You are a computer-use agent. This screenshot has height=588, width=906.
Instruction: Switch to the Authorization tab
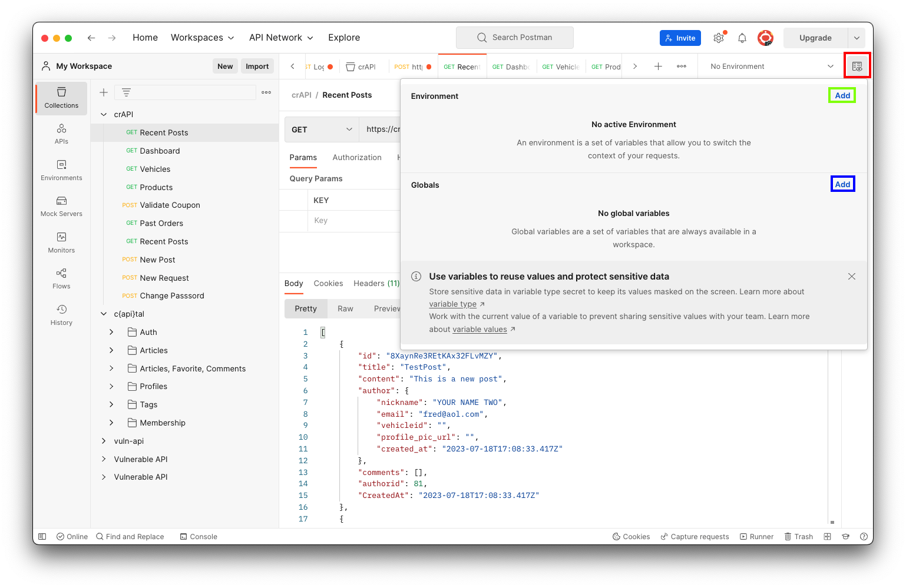[357, 158]
